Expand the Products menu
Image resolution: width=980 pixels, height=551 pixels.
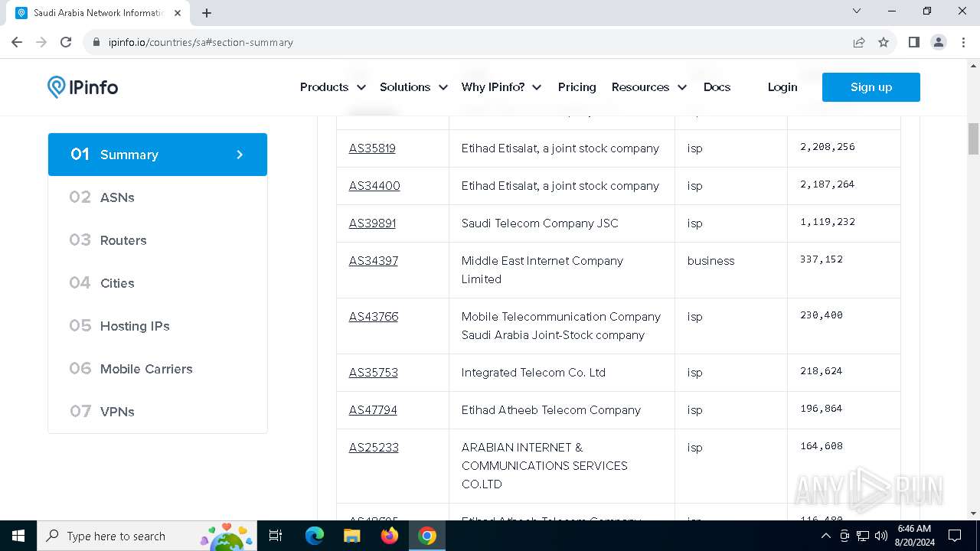332,87
